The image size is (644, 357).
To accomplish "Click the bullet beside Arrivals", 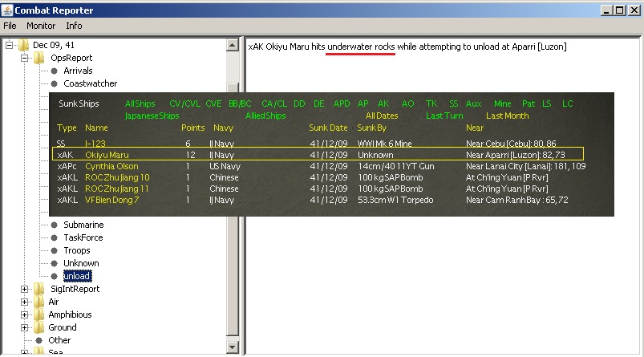I will point(54,71).
